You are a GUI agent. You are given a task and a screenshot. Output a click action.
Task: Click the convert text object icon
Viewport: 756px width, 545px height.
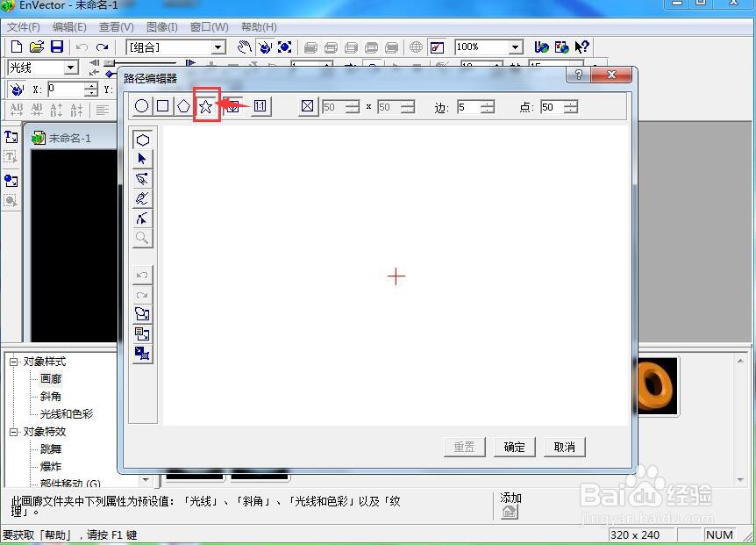point(143,334)
